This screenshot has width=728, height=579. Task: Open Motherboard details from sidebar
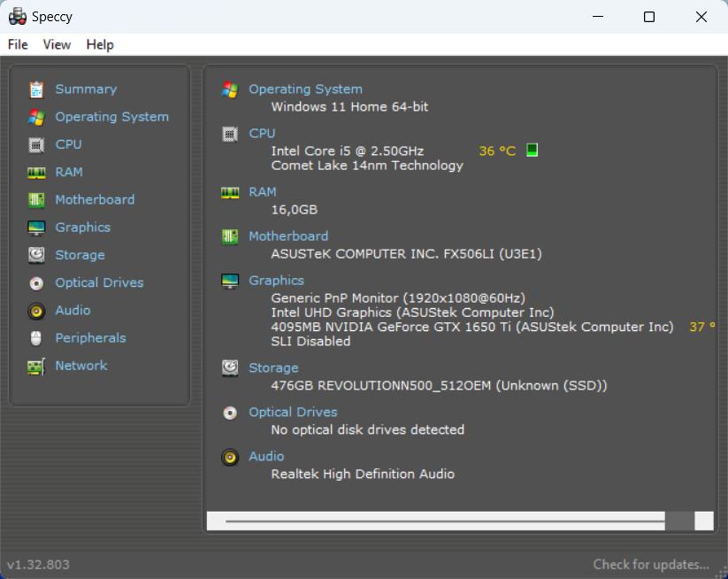click(95, 200)
